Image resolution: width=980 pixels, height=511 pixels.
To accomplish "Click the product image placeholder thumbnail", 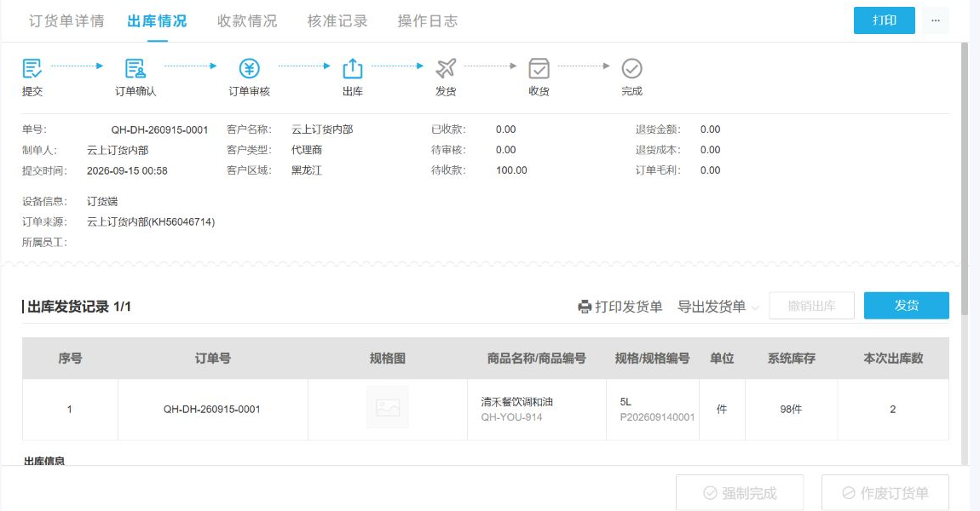I will 388,408.
